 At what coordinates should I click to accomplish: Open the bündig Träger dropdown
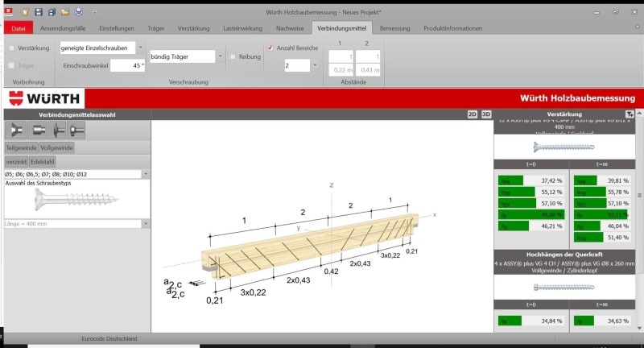220,56
